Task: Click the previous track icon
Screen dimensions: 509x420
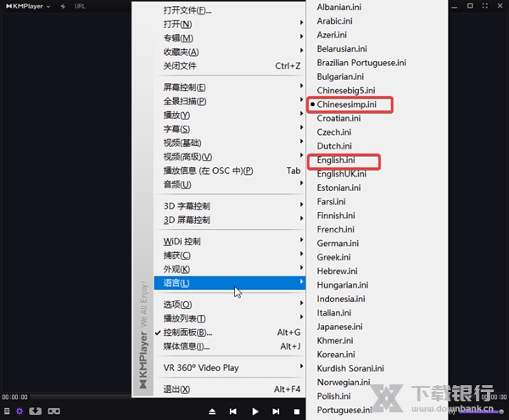Action: (232, 412)
